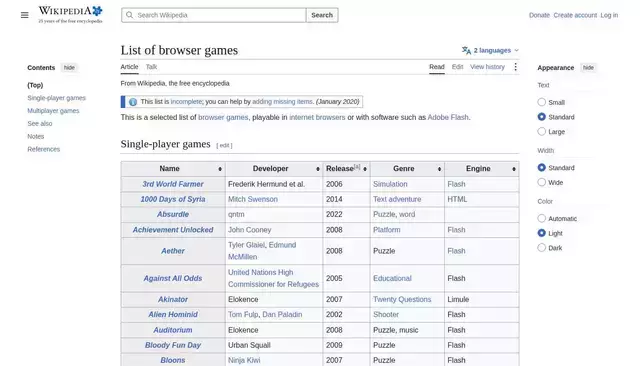Image resolution: width=640 pixels, height=366 pixels.
Task: Click the Wikipedia logo
Action: pos(70,14)
